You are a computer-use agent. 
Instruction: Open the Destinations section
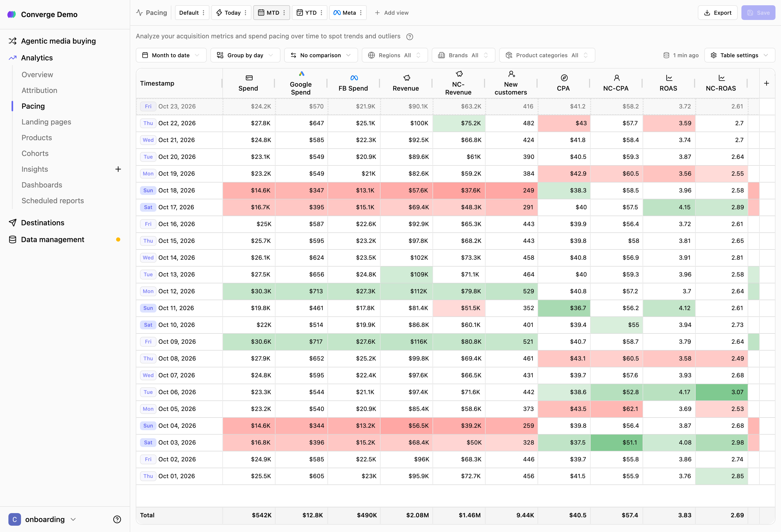pyautogui.click(x=42, y=223)
